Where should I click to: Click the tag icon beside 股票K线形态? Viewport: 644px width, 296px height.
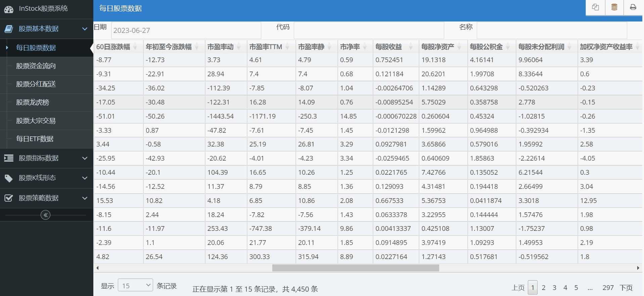tap(9, 178)
